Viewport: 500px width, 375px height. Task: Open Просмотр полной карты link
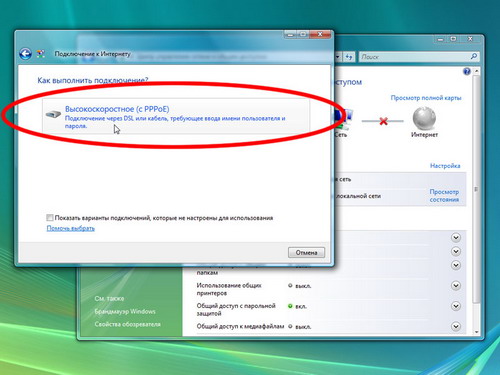coord(426,98)
